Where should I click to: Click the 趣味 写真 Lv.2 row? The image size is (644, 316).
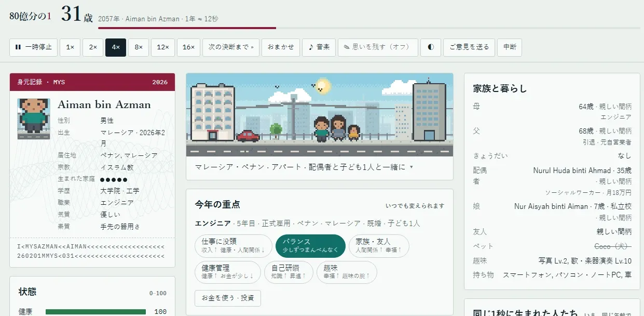[552, 260]
